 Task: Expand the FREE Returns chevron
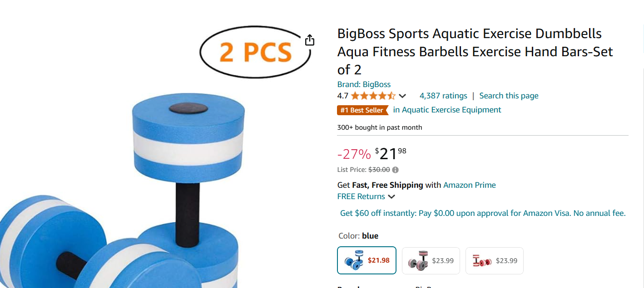[391, 197]
